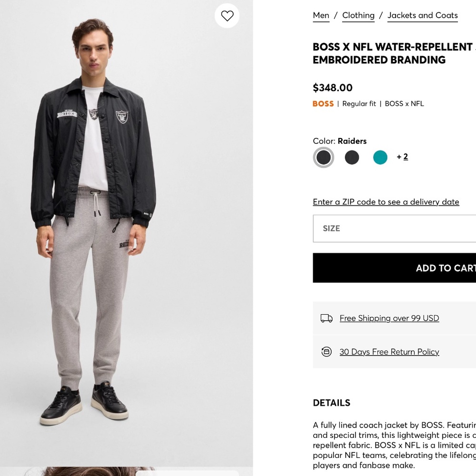Click the heart icon on the product photo

[x=227, y=16]
